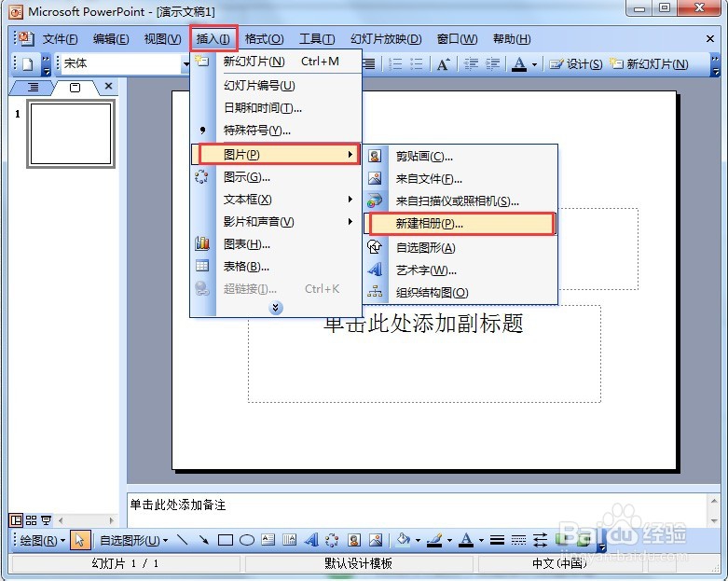Select 图片(P) submenu entry
The image size is (728, 581).
coord(276,154)
